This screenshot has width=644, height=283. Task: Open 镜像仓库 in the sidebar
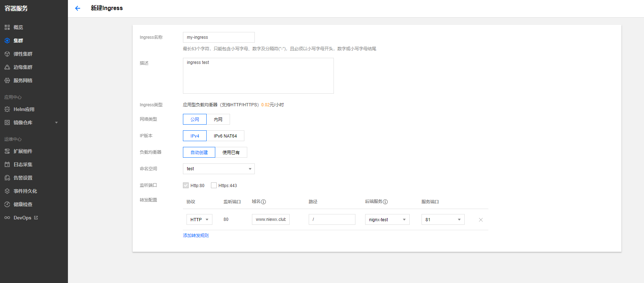[23, 122]
